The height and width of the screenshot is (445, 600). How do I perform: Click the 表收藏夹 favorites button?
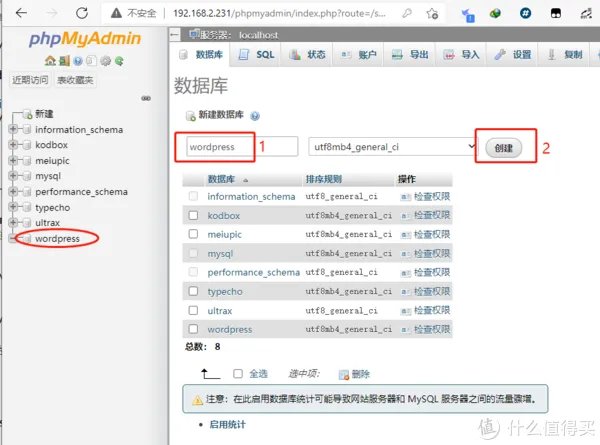75,80
